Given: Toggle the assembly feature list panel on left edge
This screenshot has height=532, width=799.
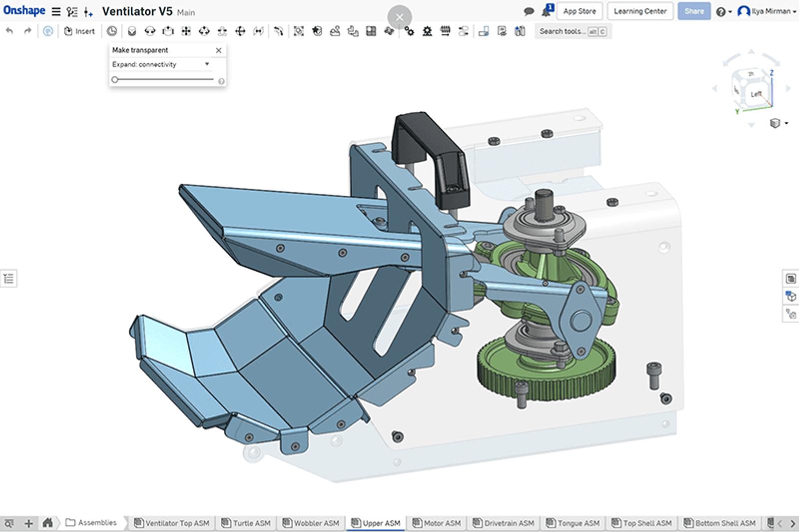Looking at the screenshot, I should coord(8,278).
